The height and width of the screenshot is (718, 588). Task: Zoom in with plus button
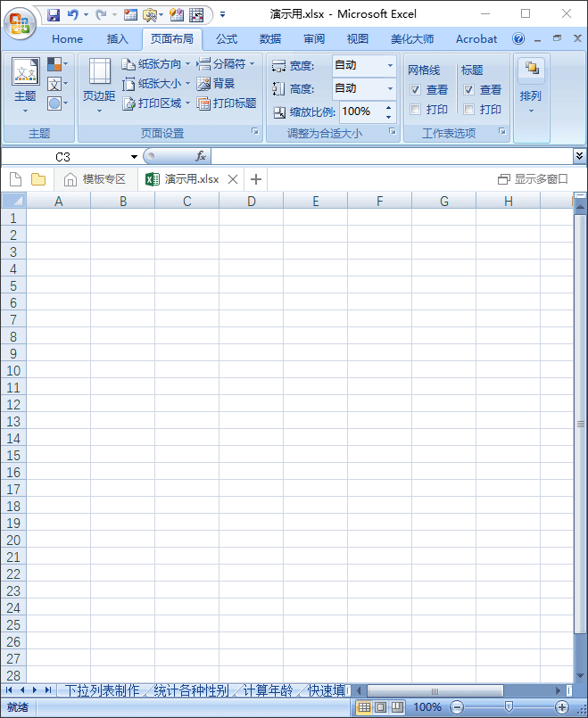point(561,707)
